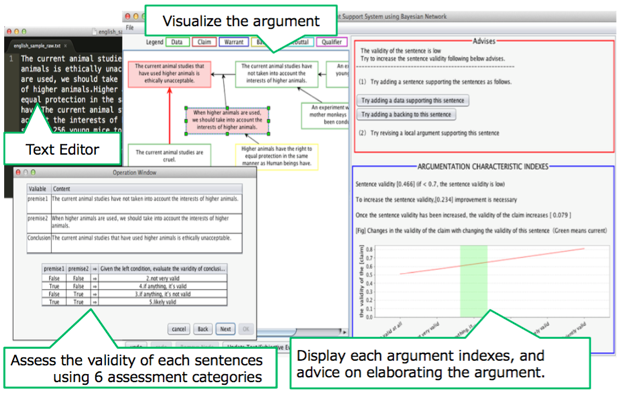
Task: Choose the '5.likely valid' cell for True True
Action: (163, 302)
